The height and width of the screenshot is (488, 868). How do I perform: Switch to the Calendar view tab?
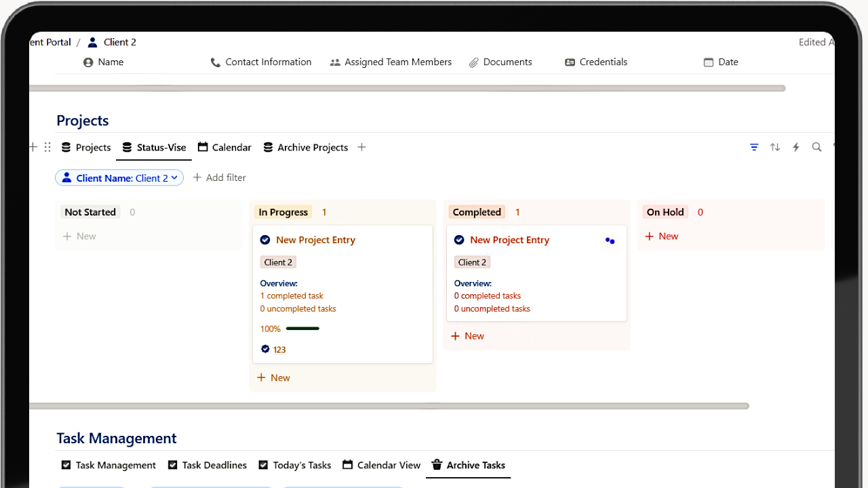pos(224,147)
